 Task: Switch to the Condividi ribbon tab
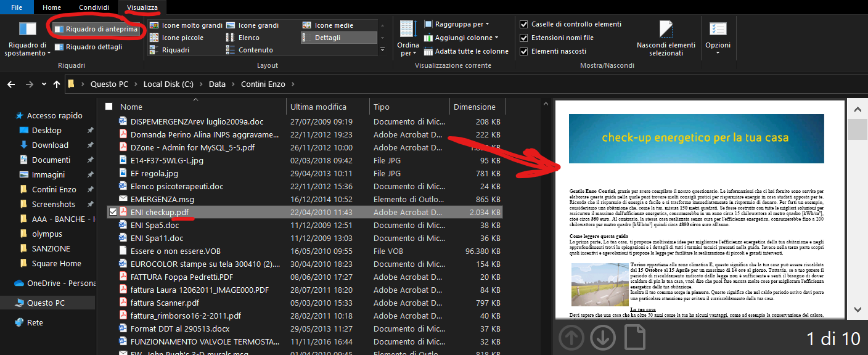pos(94,7)
